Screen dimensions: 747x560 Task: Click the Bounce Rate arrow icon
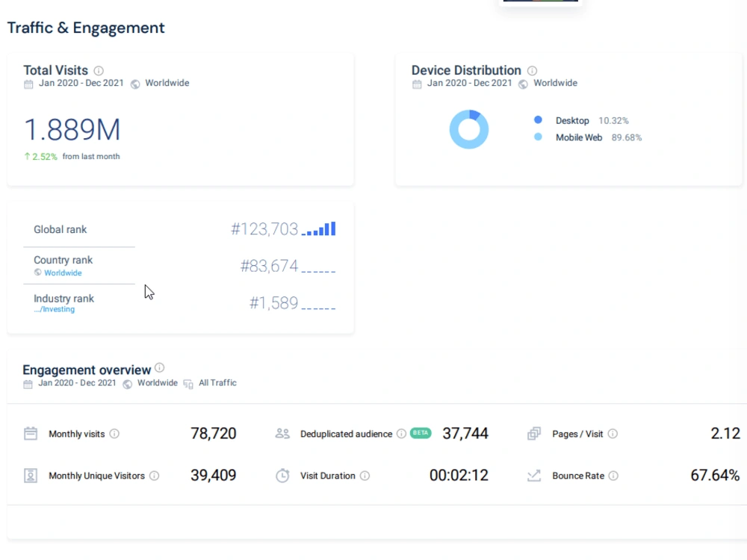tap(534, 475)
